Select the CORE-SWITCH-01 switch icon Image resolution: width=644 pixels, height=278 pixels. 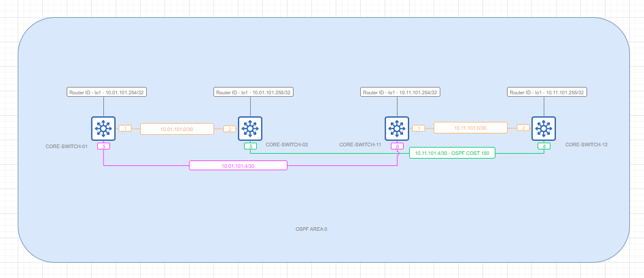click(x=103, y=129)
